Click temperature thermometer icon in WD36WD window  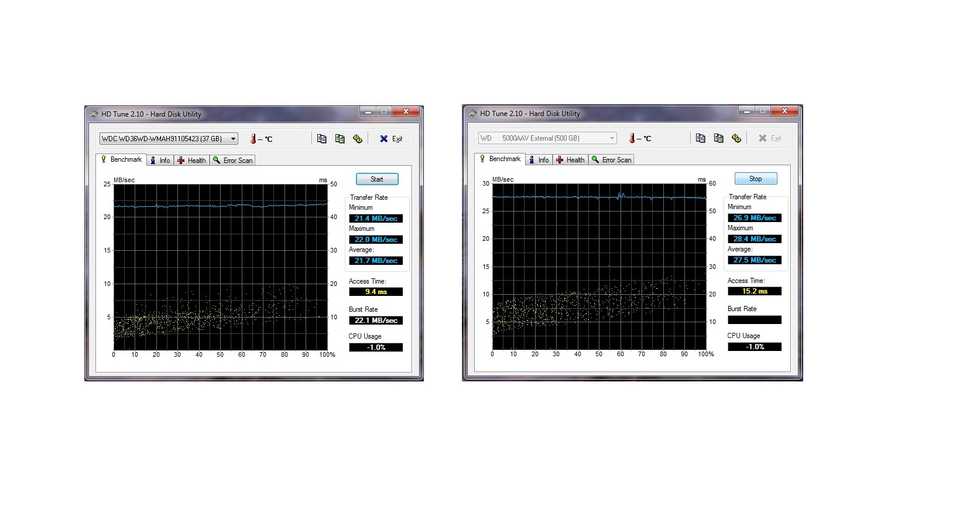pos(253,139)
